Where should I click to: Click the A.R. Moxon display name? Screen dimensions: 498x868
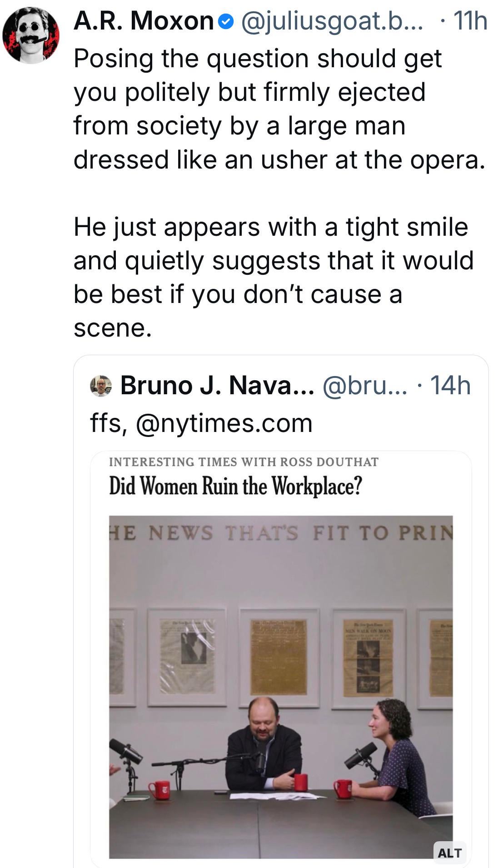143,21
